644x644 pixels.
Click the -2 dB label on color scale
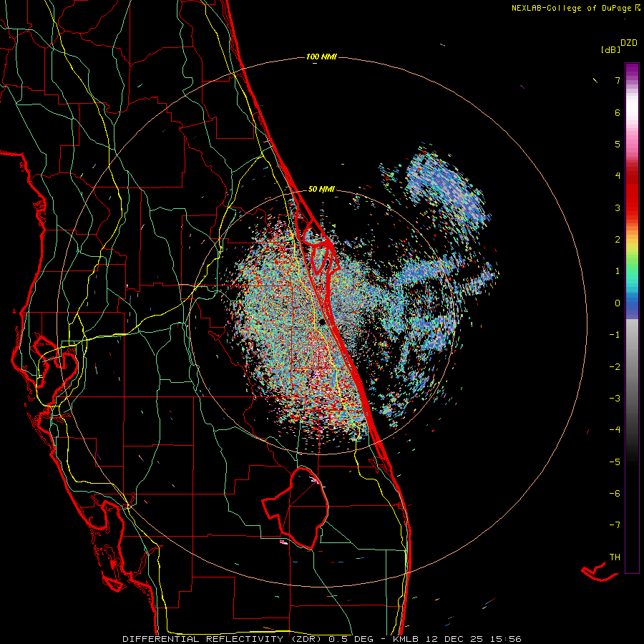click(x=615, y=367)
